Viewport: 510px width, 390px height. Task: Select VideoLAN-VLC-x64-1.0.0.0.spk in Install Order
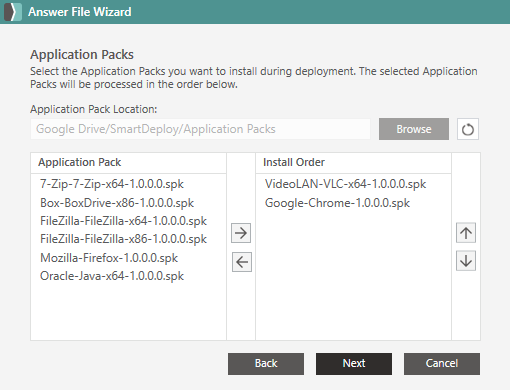click(x=345, y=184)
